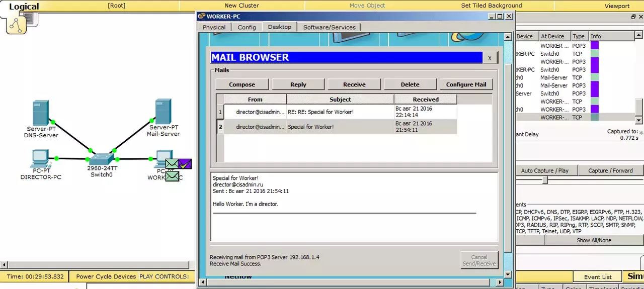Click the email body 'Hello Worker. I'm a director.'
The image size is (644, 289).
coord(245,204)
